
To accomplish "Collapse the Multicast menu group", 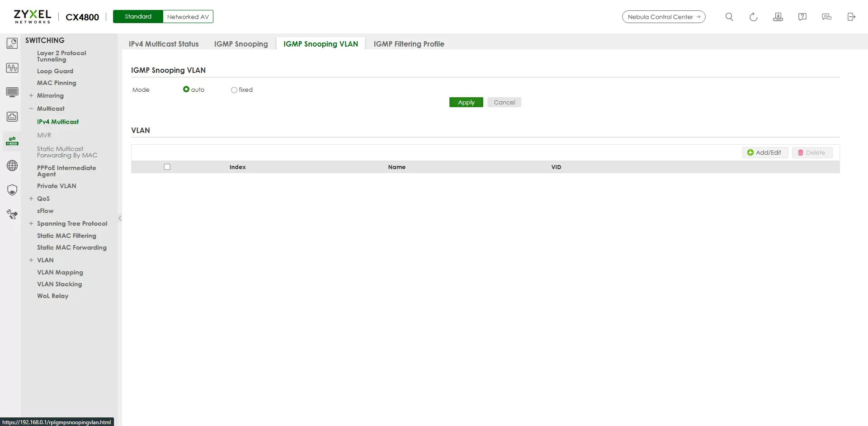I will point(31,109).
